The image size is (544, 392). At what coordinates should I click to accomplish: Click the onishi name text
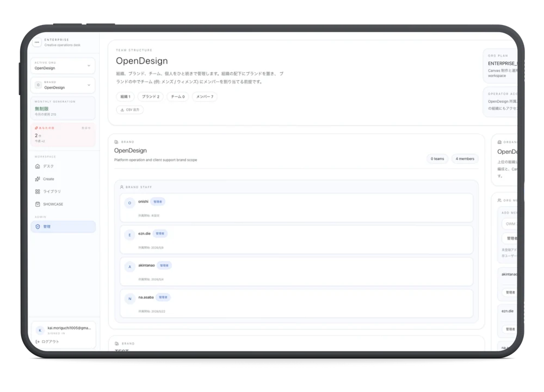pyautogui.click(x=143, y=201)
